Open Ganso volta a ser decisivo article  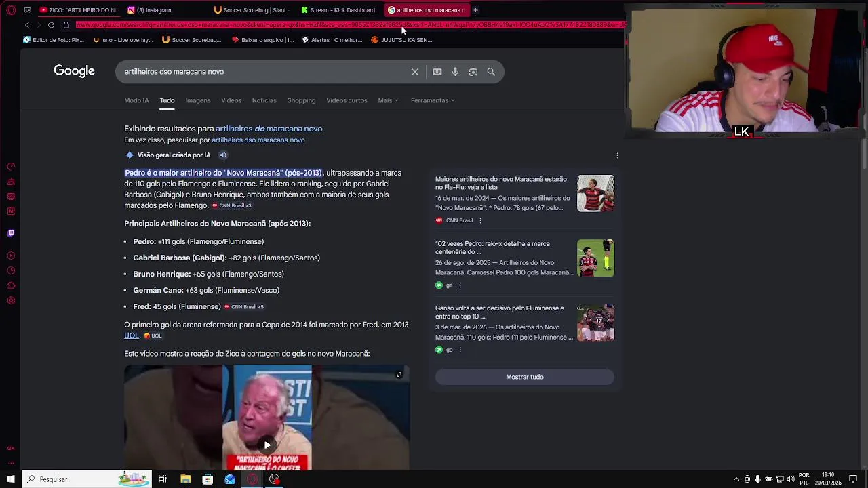pyautogui.click(x=500, y=312)
